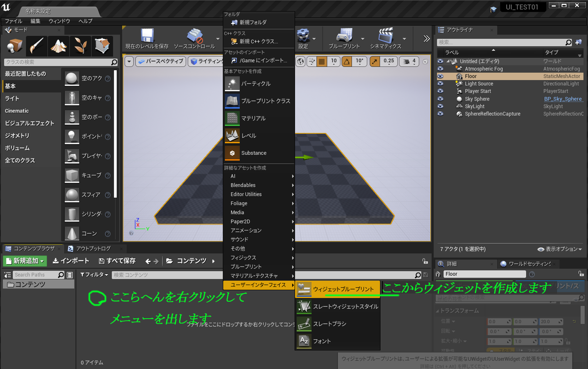Toggle visibility eye for Sky Sphere

tap(440, 99)
